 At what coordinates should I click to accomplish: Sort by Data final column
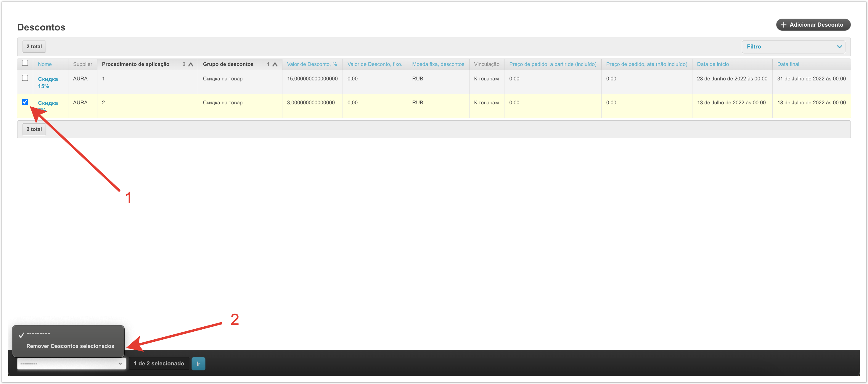[x=788, y=64]
